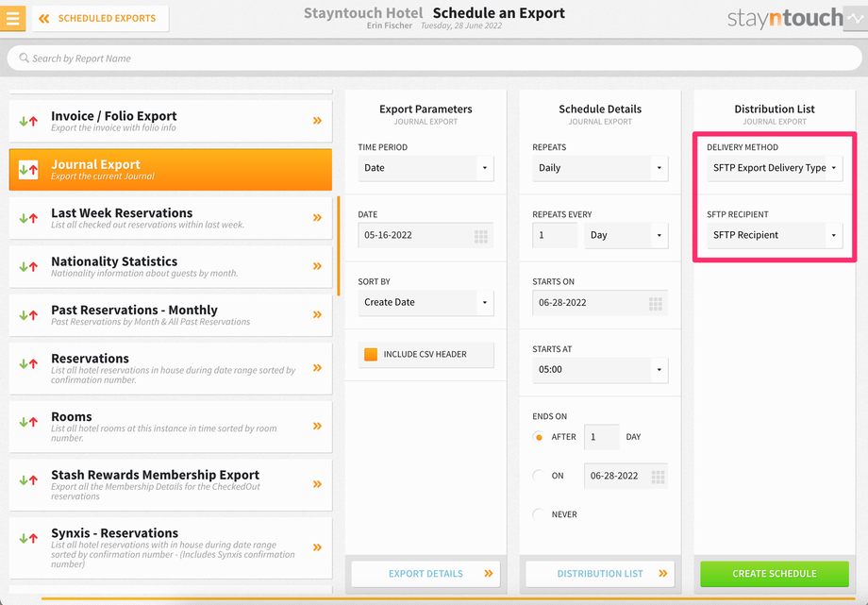Open the Delivery Method dropdown
The width and height of the screenshot is (868, 605).
pyautogui.click(x=775, y=168)
